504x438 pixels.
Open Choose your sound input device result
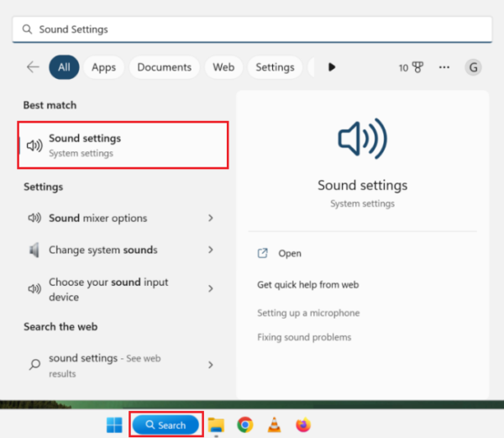(123, 289)
